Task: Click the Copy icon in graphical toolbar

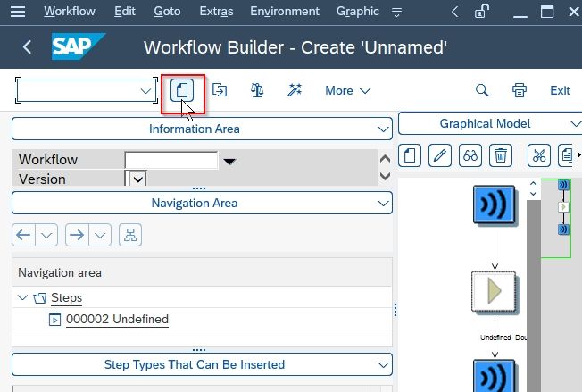Action: 565,155
